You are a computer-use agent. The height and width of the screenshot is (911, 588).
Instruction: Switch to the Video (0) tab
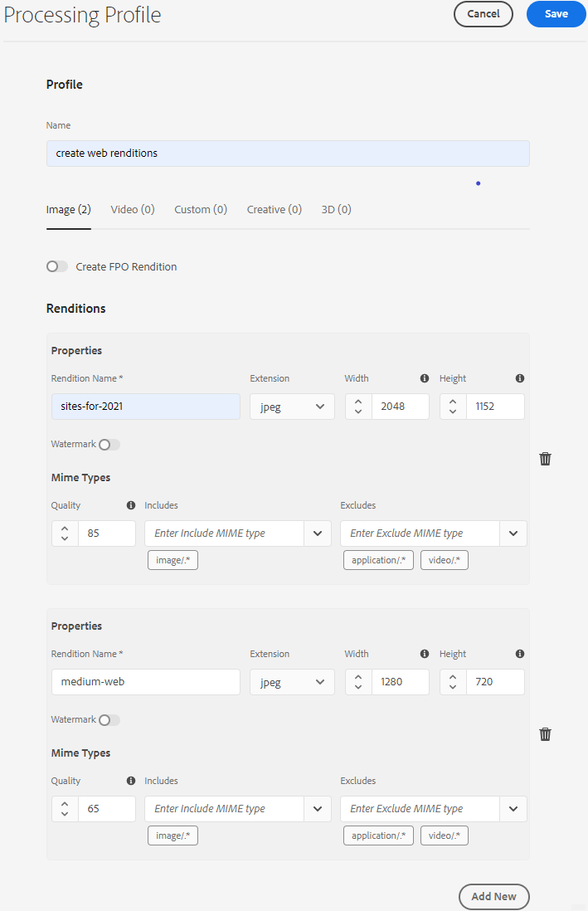[x=133, y=210]
